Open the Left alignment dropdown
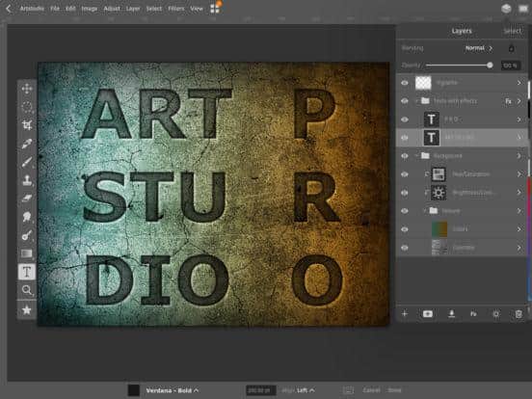 point(306,390)
